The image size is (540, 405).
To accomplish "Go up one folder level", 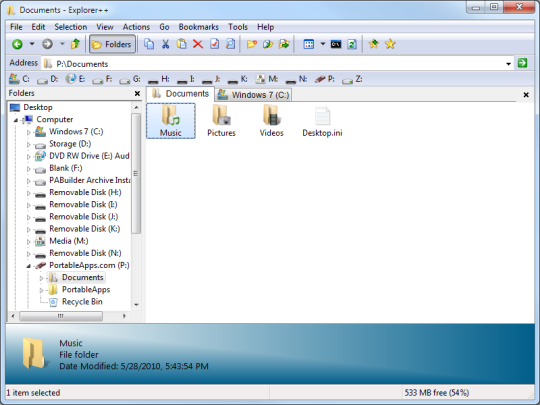I will coord(75,44).
